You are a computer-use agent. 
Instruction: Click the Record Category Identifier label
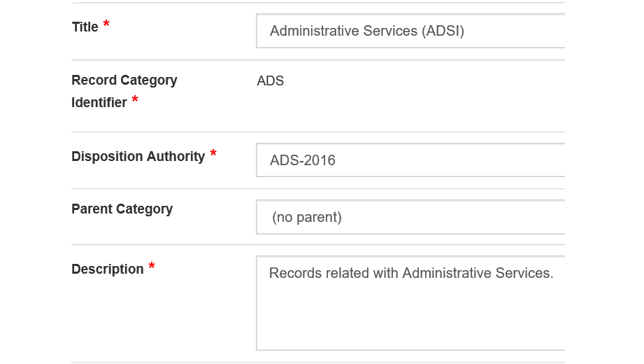click(x=124, y=91)
